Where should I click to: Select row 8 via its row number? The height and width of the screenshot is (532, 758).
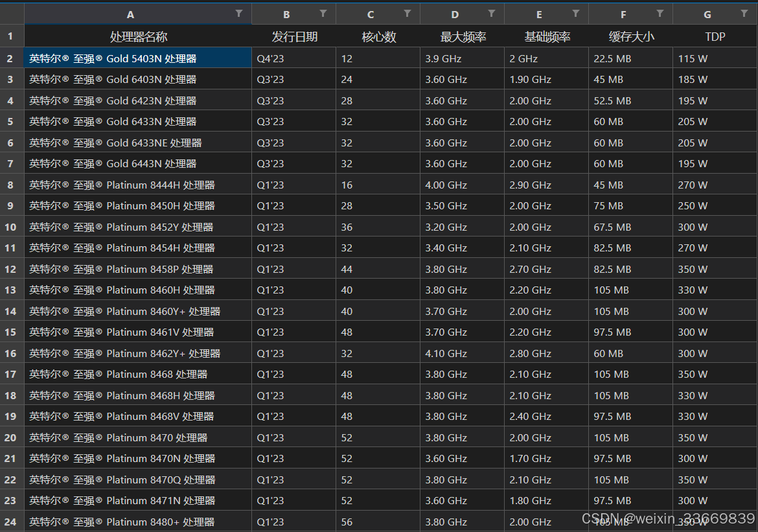[x=12, y=185]
